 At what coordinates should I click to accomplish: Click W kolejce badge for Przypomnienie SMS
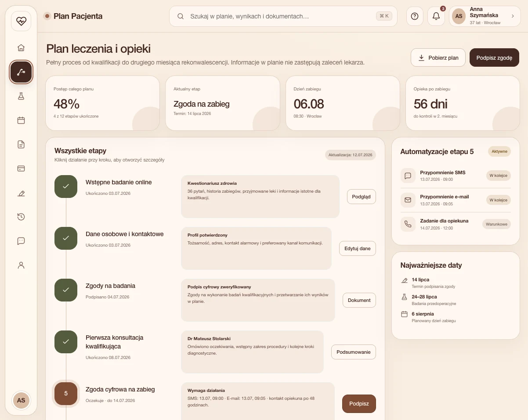tap(499, 176)
